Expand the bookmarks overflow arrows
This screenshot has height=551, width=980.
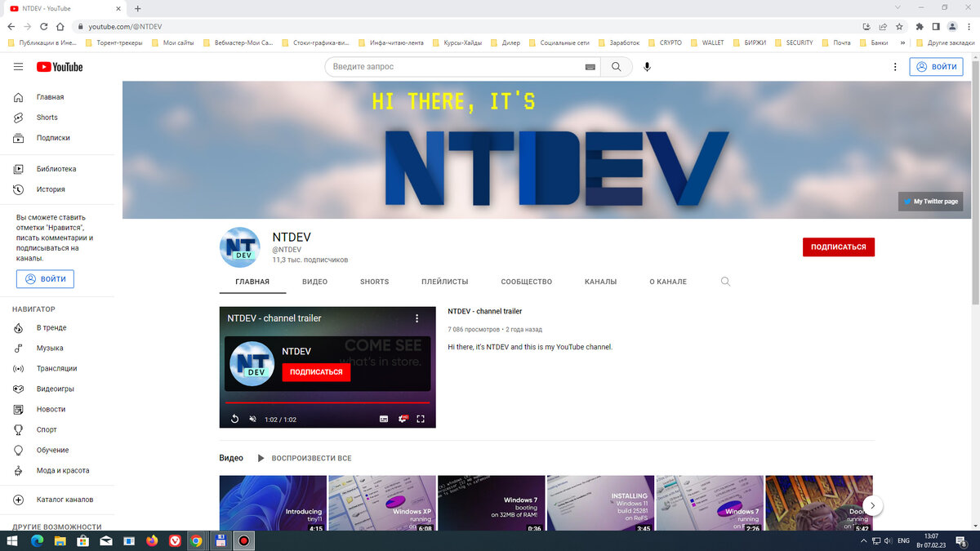click(902, 42)
